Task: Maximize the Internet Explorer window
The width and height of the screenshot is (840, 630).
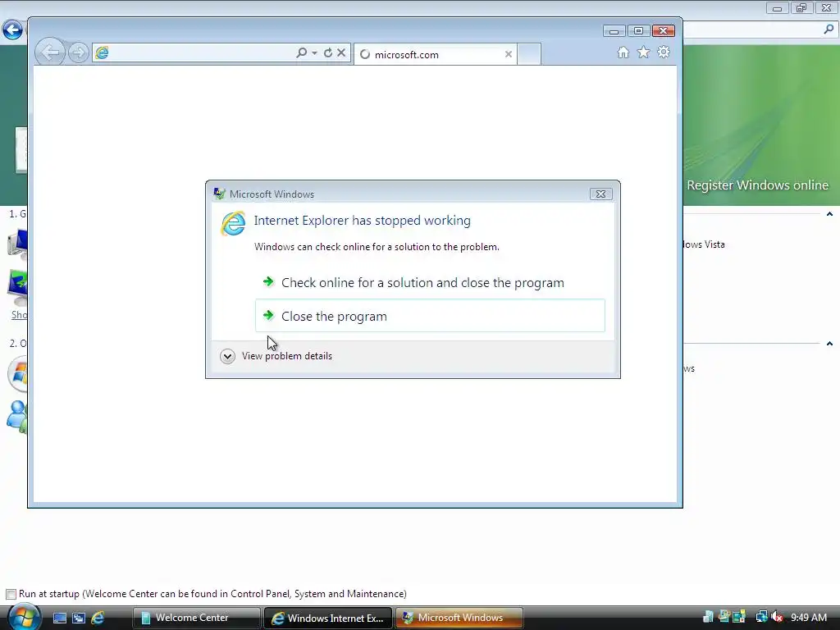Action: point(638,31)
